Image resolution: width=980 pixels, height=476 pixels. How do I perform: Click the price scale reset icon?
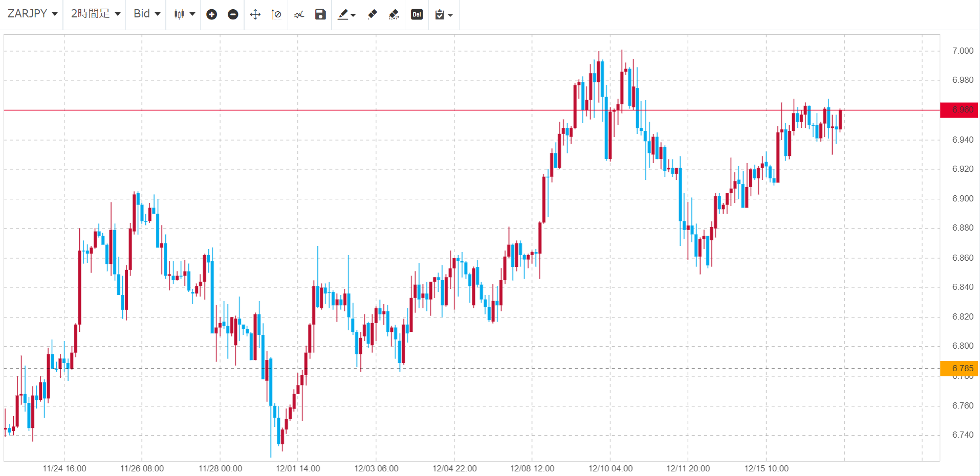[276, 14]
